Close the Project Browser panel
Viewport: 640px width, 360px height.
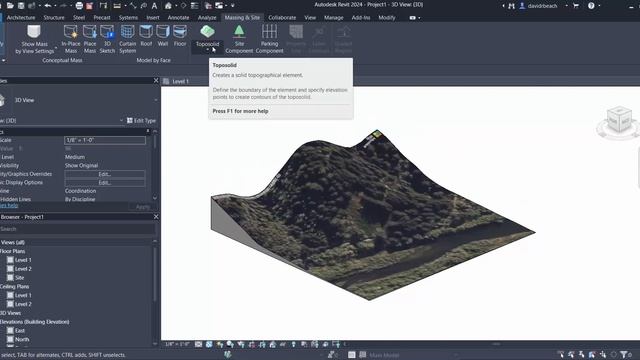156,216
